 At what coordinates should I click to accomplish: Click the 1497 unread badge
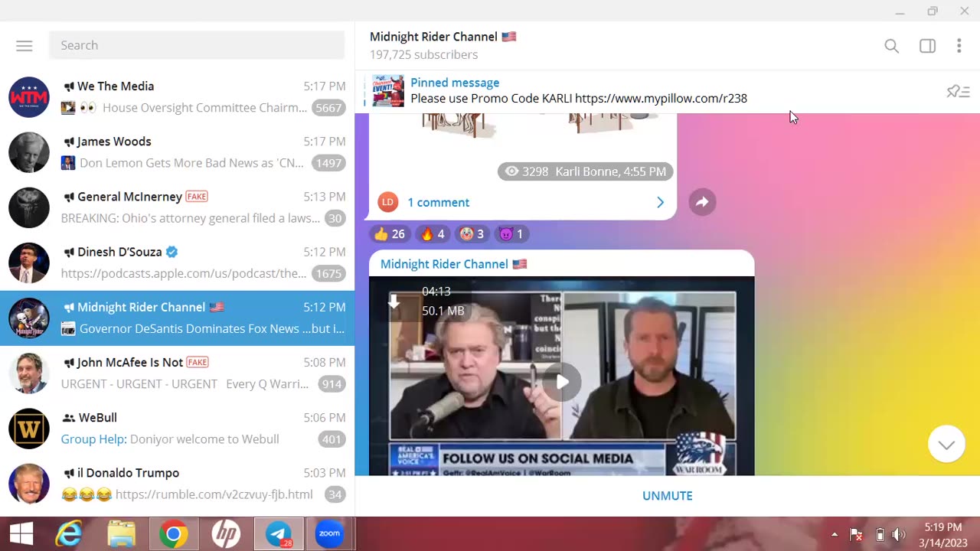[328, 163]
